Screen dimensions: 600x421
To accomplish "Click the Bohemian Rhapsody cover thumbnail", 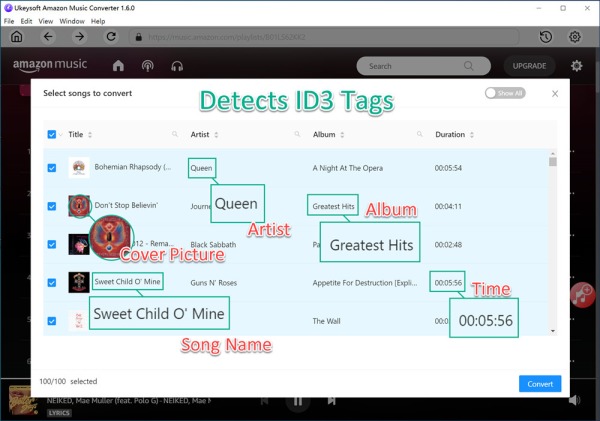I will [x=79, y=168].
